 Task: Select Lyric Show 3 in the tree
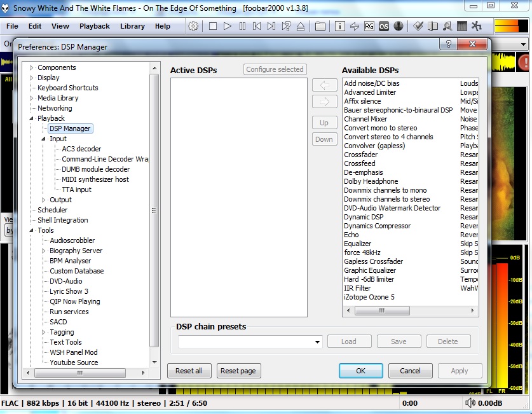[69, 291]
